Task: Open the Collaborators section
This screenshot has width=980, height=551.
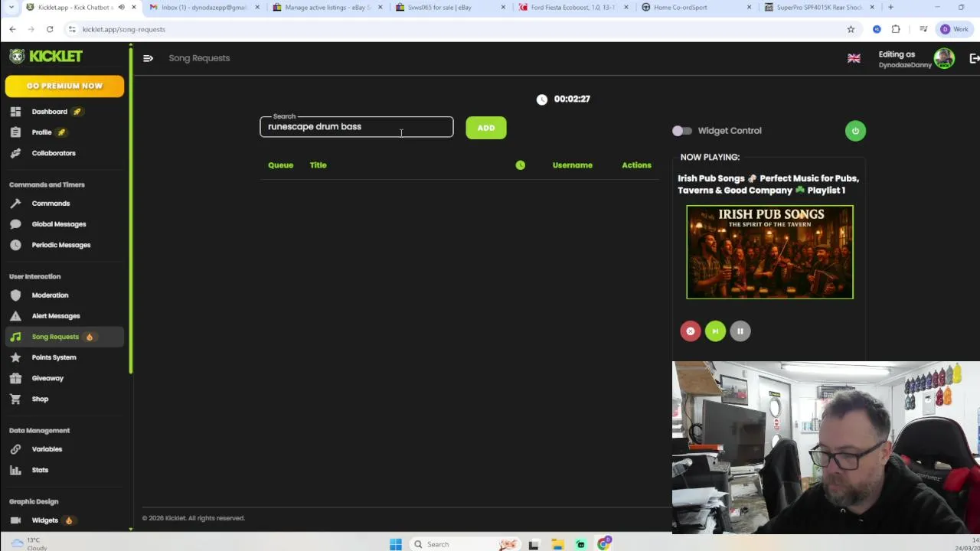Action: point(54,153)
